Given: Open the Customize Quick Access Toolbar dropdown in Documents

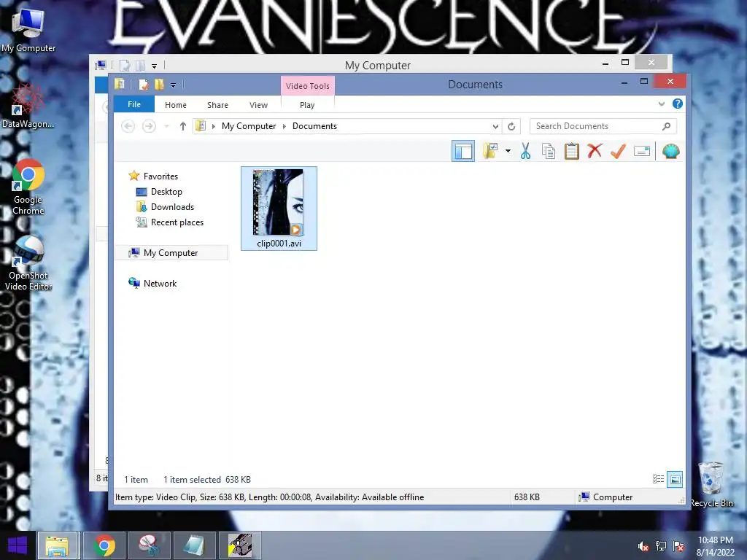Looking at the screenshot, I should [173, 85].
